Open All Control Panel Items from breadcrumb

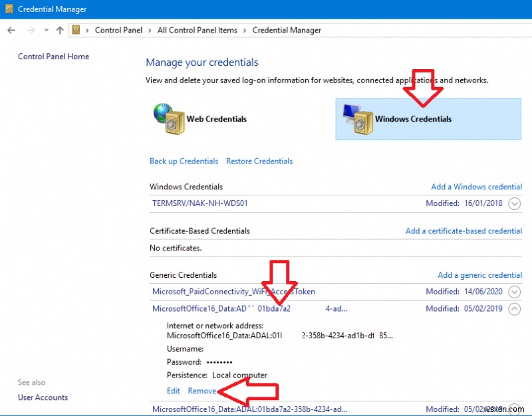[199, 30]
